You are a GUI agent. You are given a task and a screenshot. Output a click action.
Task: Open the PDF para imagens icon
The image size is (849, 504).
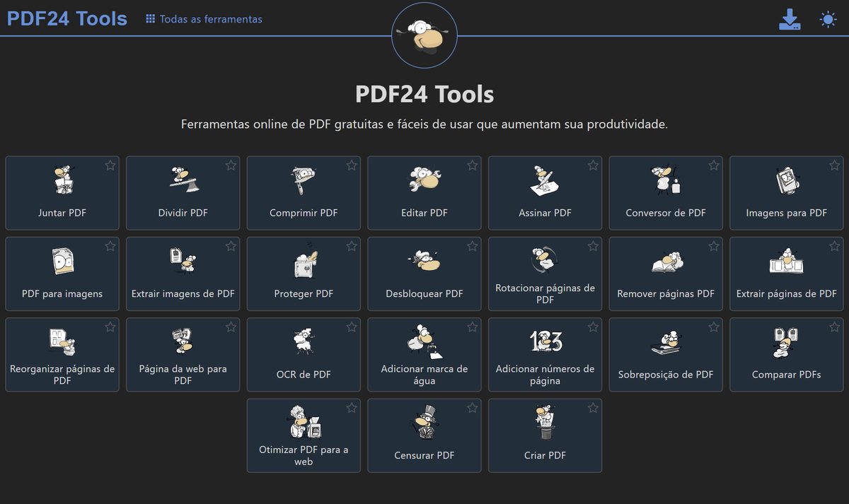point(62,262)
